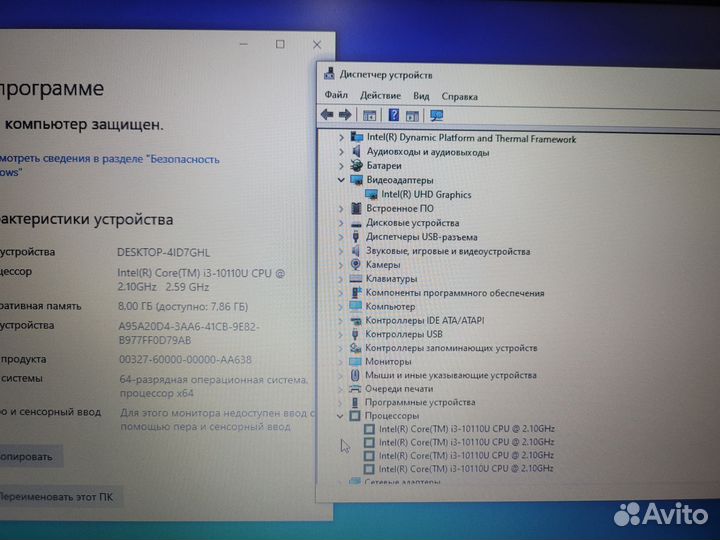Click the battery icon beside Батареи
This screenshot has height=540, width=720.
tap(356, 165)
